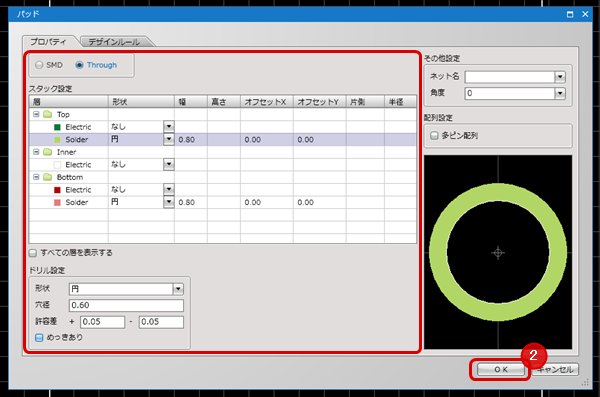Viewport: 600px width, 397px height.
Task: Click the 層 column header
Action: point(69,102)
